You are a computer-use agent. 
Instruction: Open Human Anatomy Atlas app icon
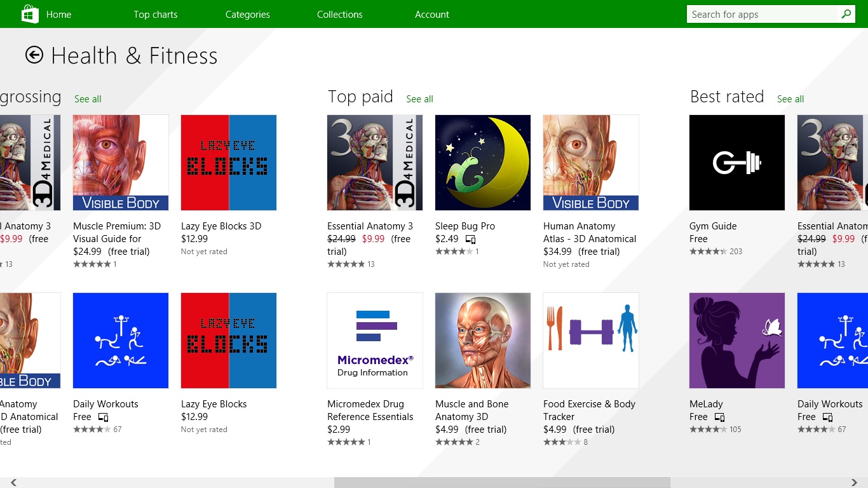coord(591,163)
